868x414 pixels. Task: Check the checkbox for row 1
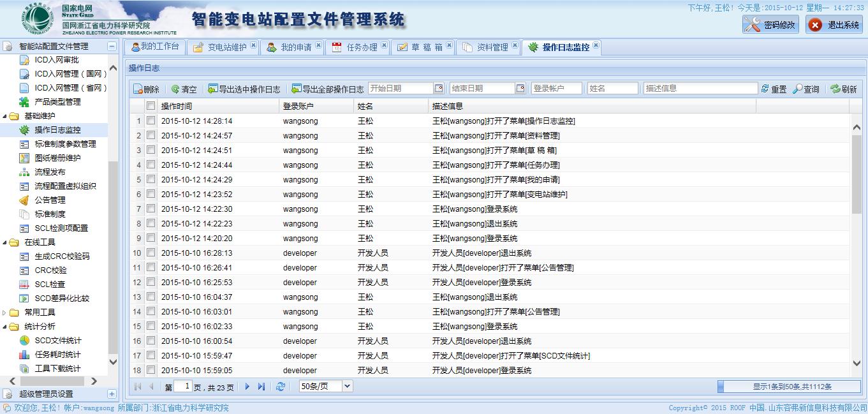[151, 121]
